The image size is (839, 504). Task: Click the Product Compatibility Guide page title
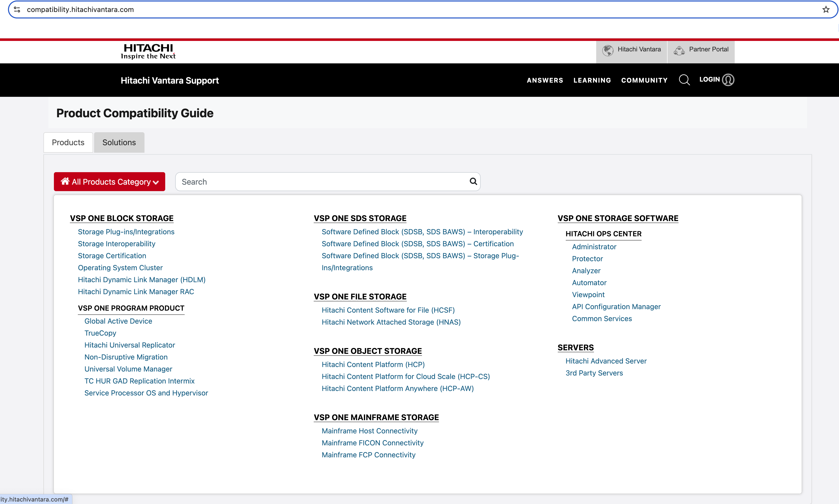click(x=135, y=113)
